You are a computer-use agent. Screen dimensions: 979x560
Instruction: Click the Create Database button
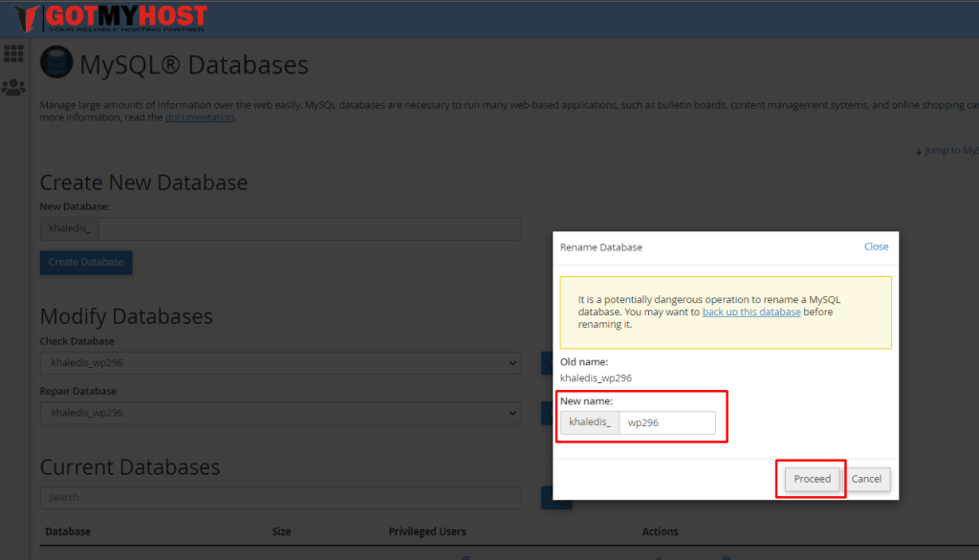click(x=86, y=262)
